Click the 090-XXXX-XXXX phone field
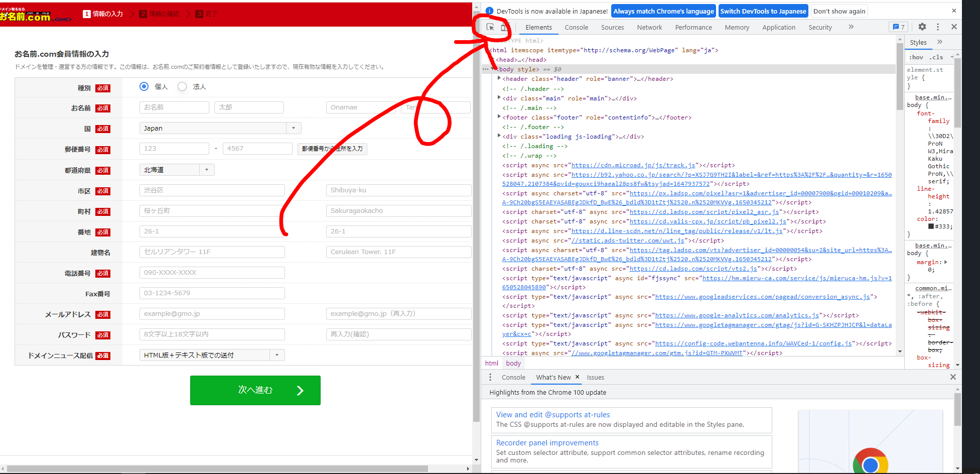This screenshot has width=980, height=474. pyautogui.click(x=212, y=273)
